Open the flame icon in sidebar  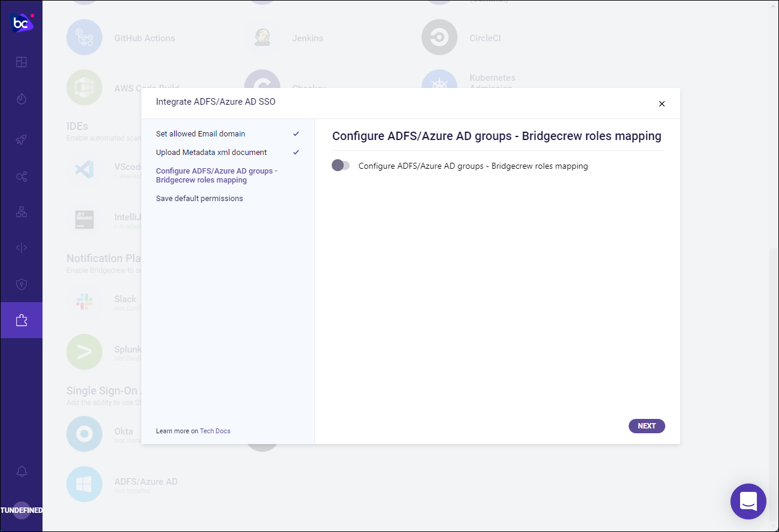(x=22, y=99)
